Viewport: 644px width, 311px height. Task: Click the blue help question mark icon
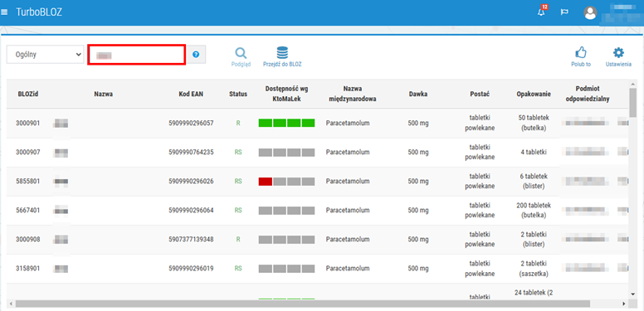[196, 54]
